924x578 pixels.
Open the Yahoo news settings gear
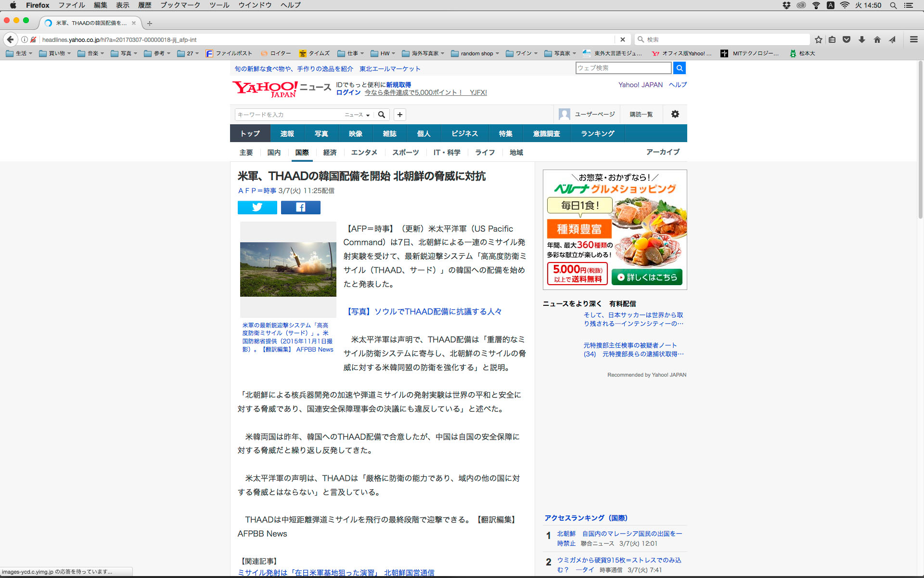[675, 114]
